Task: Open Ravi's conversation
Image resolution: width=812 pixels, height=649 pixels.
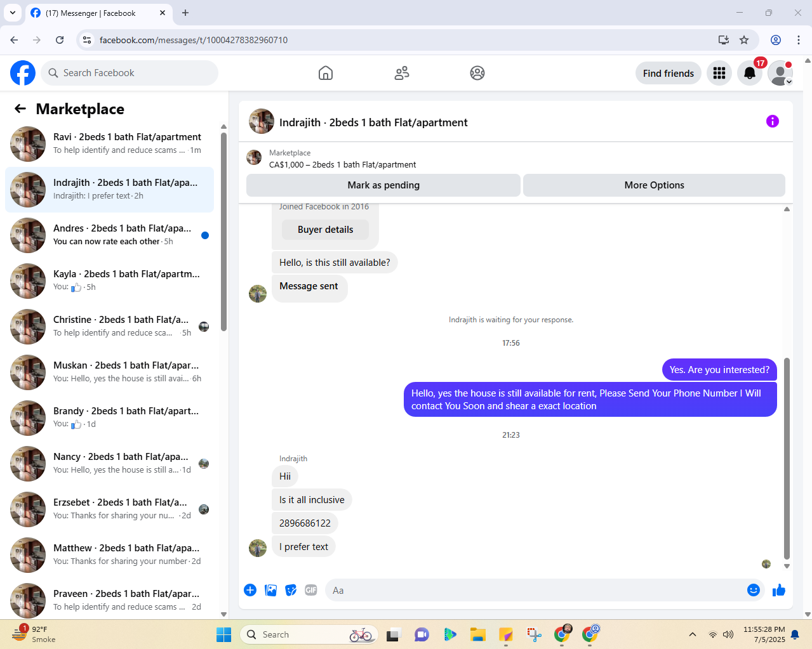Action: 109,144
